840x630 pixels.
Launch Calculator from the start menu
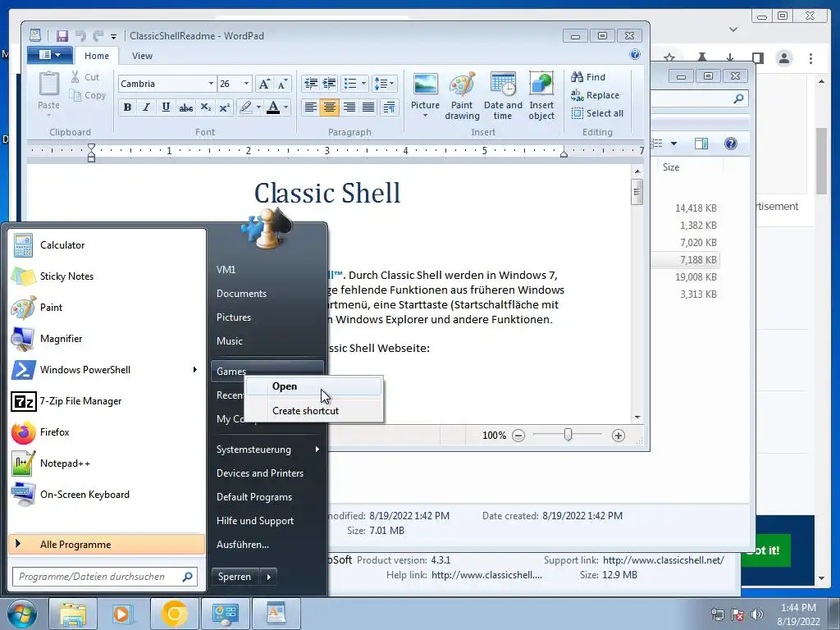coord(109,244)
